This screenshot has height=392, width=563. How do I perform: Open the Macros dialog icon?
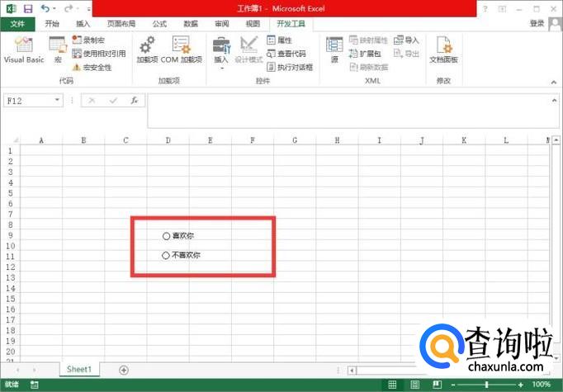[58, 50]
